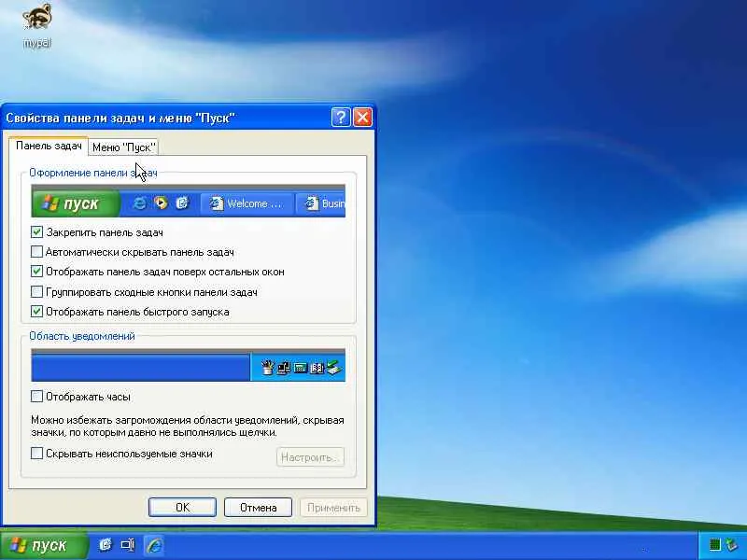The width and height of the screenshot is (747, 560).
Task: Enable Группировать сходные кнопки панели задач
Action: click(145, 292)
